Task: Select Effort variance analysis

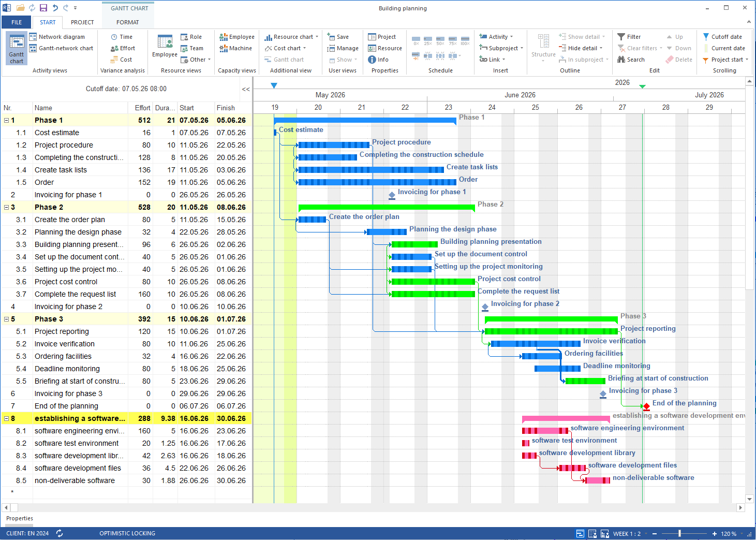Action: (123, 48)
